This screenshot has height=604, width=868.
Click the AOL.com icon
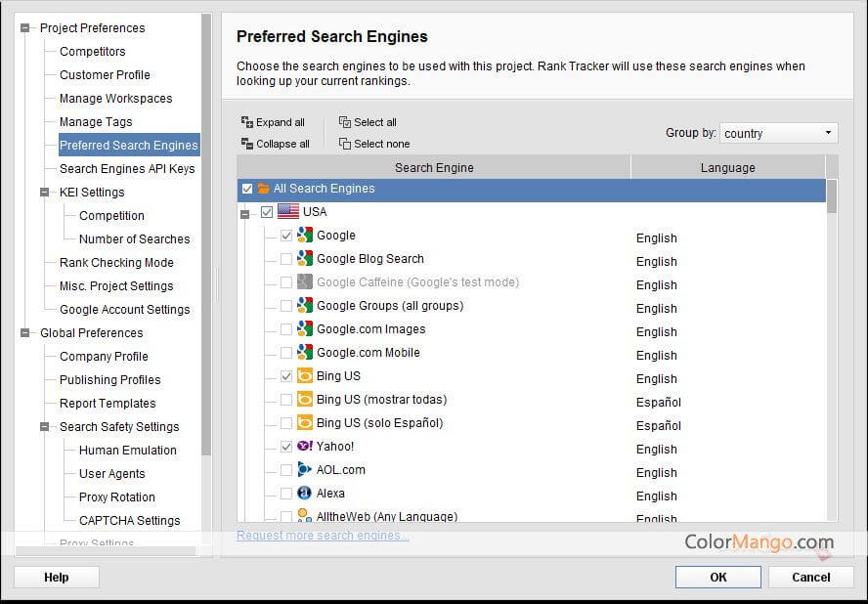pyautogui.click(x=305, y=470)
